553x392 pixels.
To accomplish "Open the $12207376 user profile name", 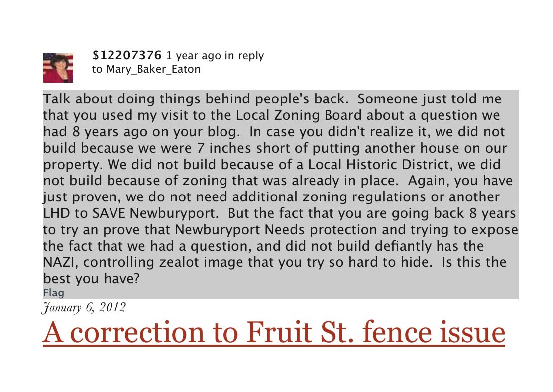I will click(x=127, y=55).
